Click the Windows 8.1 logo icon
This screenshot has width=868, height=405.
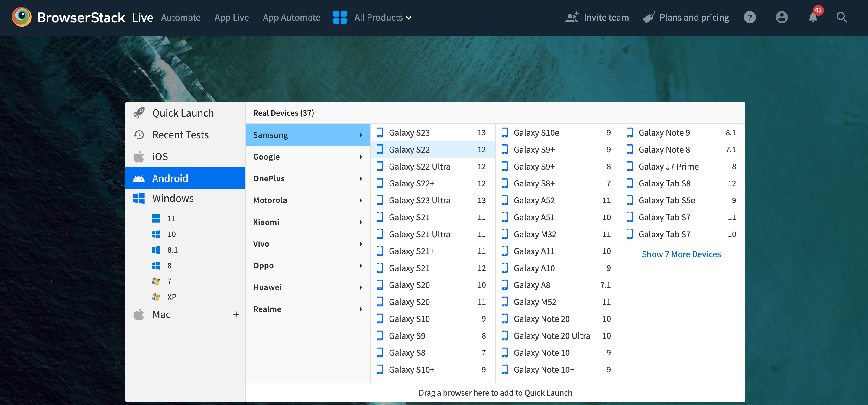pos(156,250)
